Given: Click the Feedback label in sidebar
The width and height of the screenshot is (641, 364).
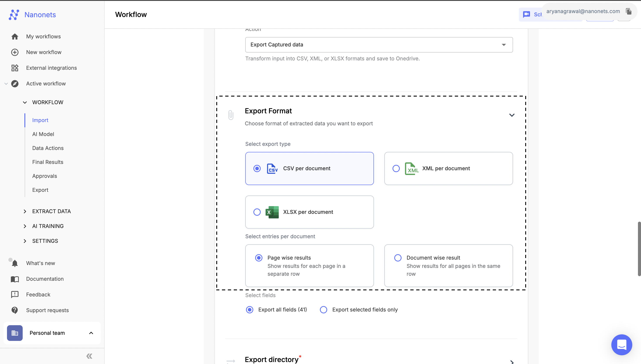Looking at the screenshot, I should (x=38, y=294).
